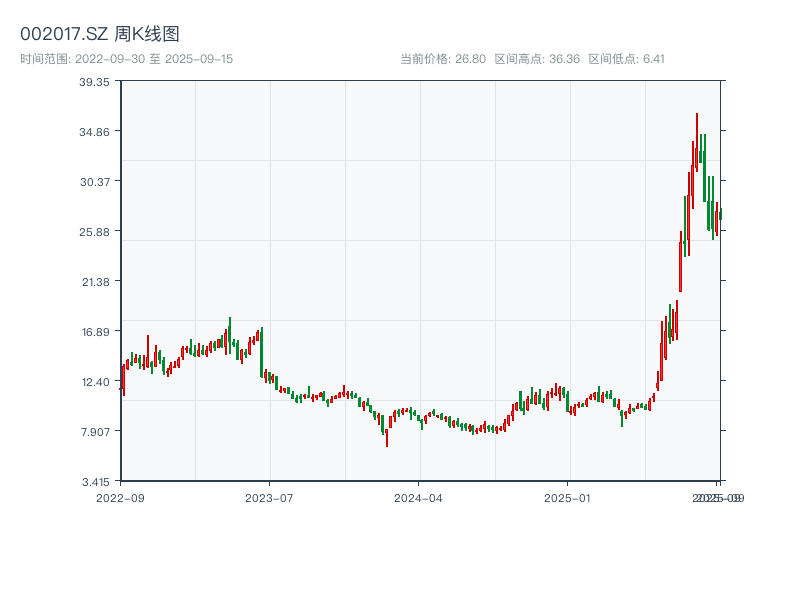Image resolution: width=800 pixels, height=600 pixels.
Task: Click the lowest candlestick in early 2024
Action: (387, 437)
